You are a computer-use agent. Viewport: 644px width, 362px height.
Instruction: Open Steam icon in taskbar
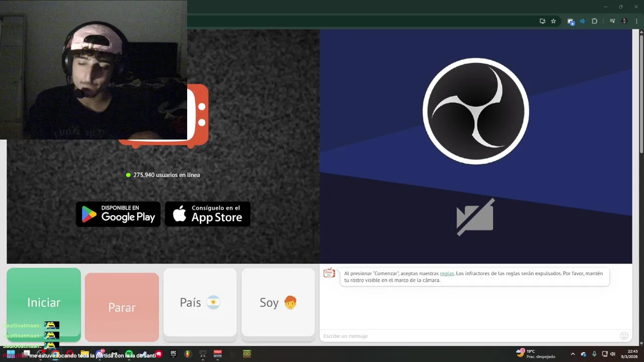pos(144,354)
